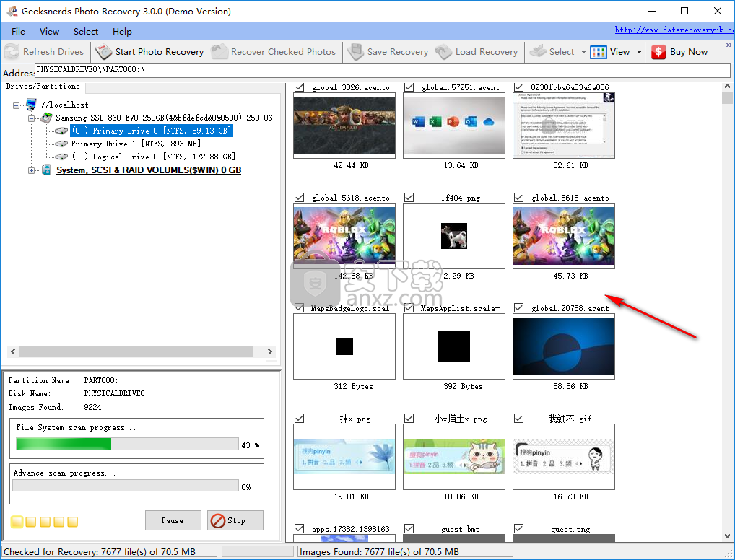Screen dimensions: 735x560
Task: Click the drive tree horizontal scrollbar
Action: (136, 351)
